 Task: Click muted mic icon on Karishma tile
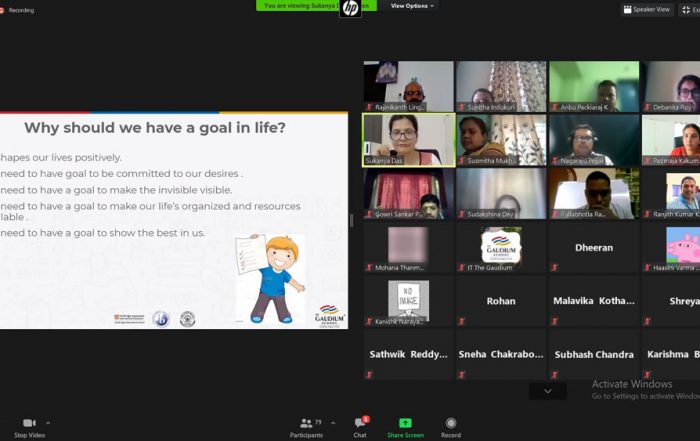[x=647, y=374]
